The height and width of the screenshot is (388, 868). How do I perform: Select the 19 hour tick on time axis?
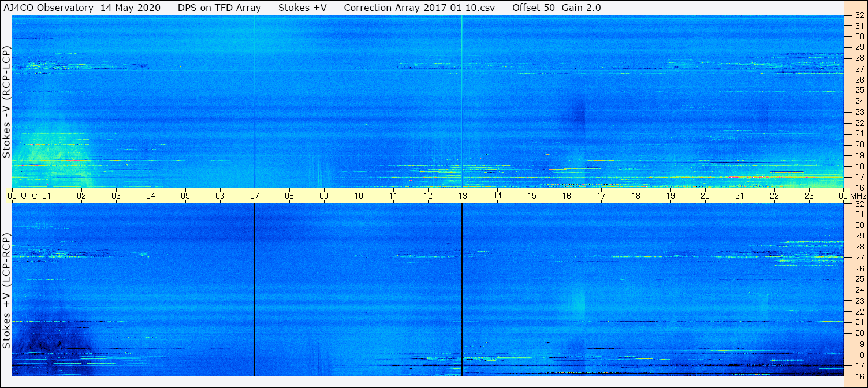[x=670, y=196]
